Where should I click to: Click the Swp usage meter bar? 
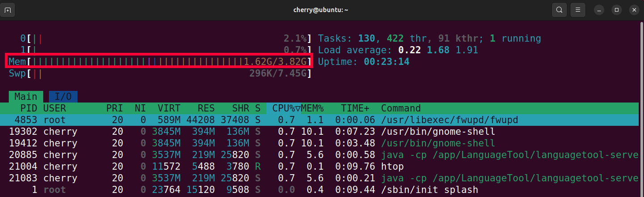(x=159, y=73)
